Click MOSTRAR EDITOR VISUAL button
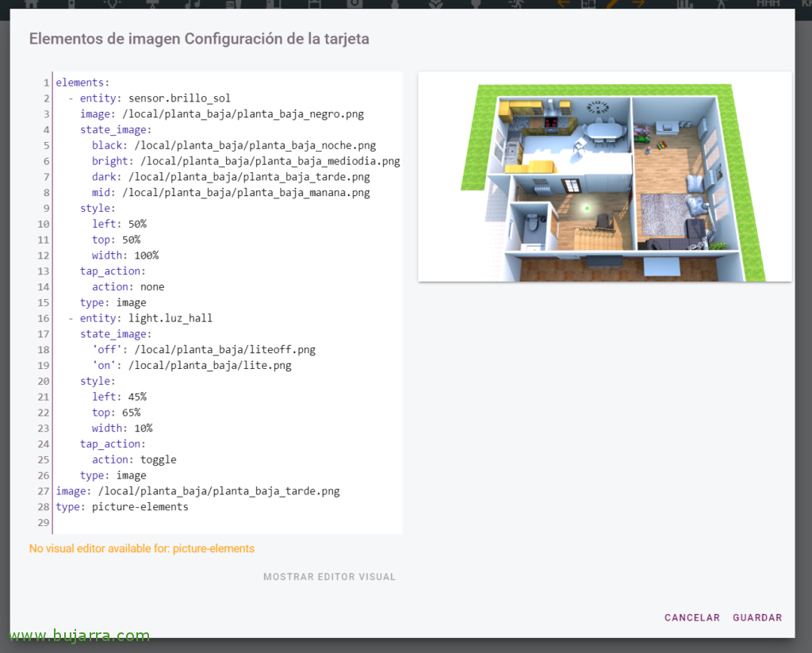The width and height of the screenshot is (812, 653). 329,577
